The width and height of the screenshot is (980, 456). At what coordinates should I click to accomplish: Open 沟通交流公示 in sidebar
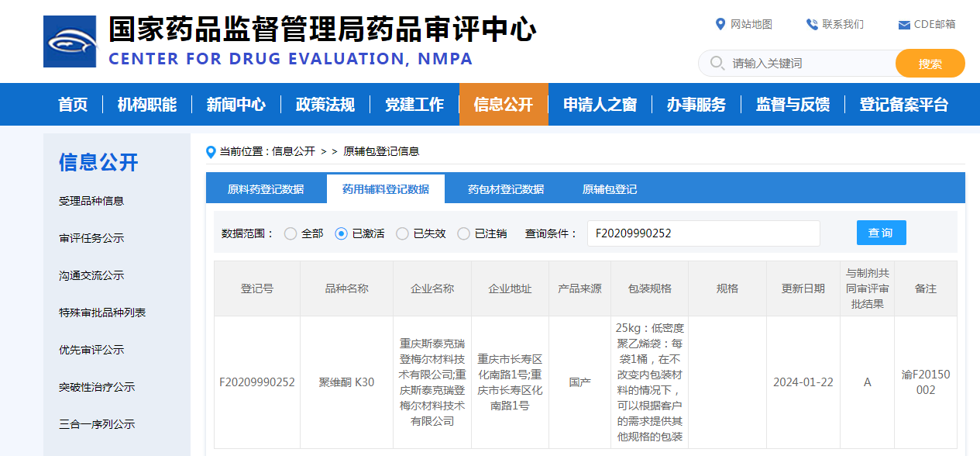(91, 275)
